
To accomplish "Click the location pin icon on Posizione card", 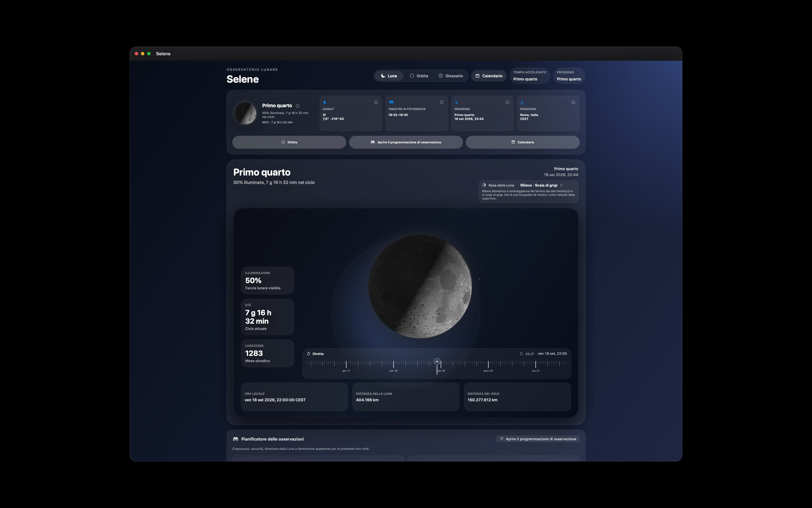I will (522, 102).
